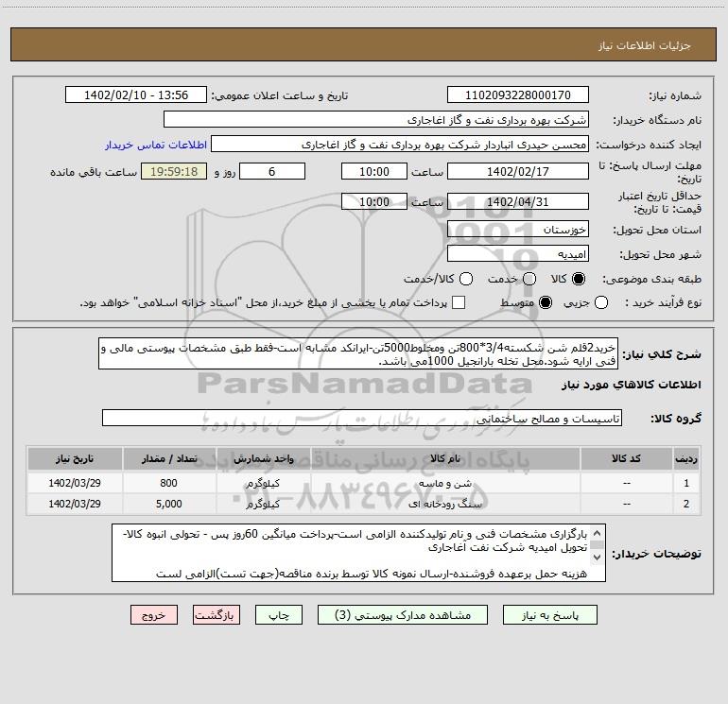
Task: Click تعداد / مقدار column header
Action: [x=169, y=459]
